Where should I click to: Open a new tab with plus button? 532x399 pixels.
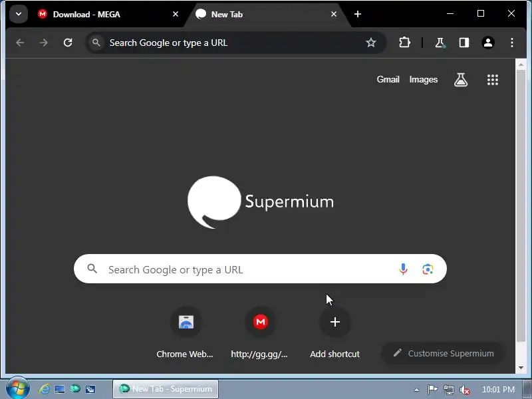pyautogui.click(x=358, y=14)
